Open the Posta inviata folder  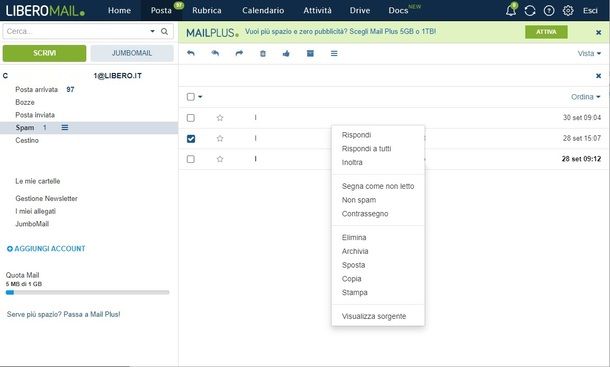pyautogui.click(x=35, y=115)
